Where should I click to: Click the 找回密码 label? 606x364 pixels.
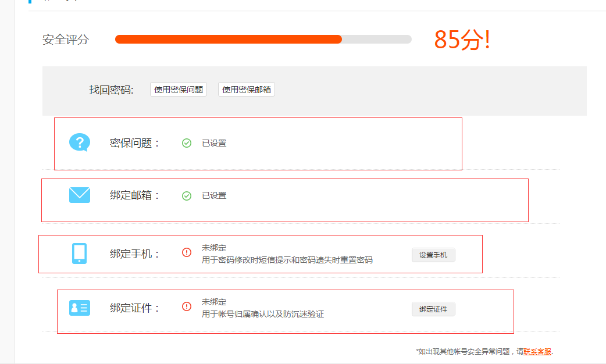(x=111, y=90)
